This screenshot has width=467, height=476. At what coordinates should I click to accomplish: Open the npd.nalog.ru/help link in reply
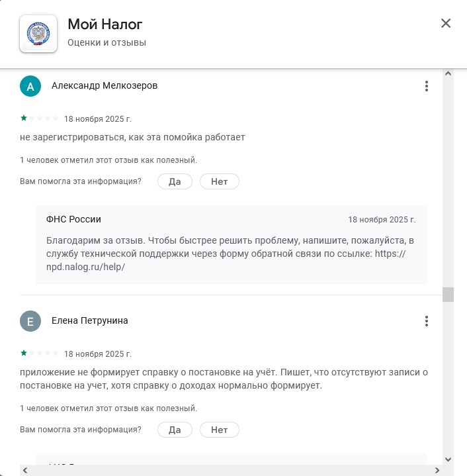(x=86, y=267)
